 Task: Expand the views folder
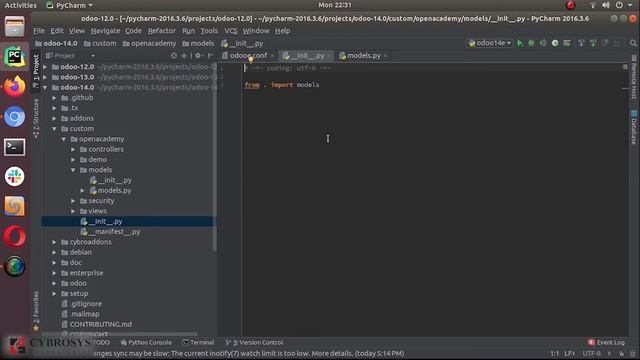pos(73,211)
